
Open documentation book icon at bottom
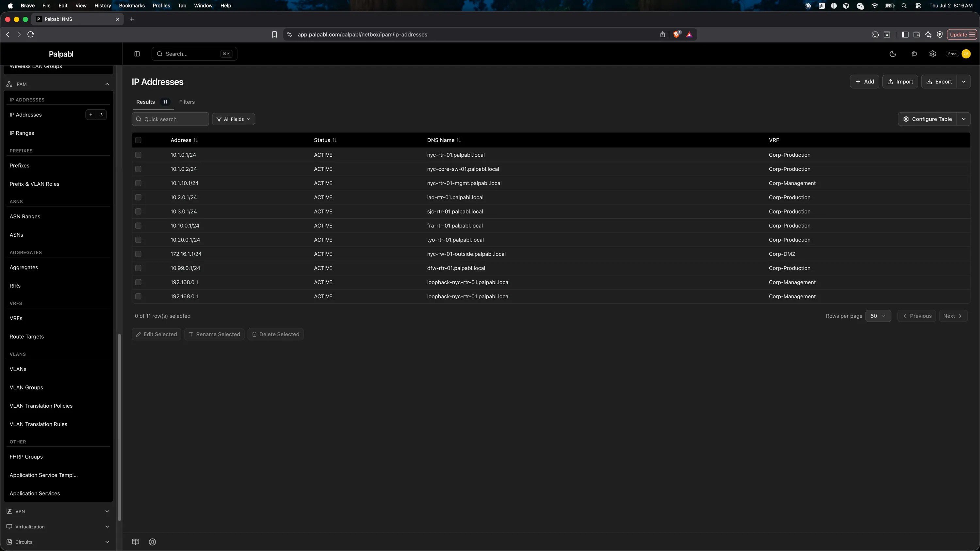pos(136,542)
